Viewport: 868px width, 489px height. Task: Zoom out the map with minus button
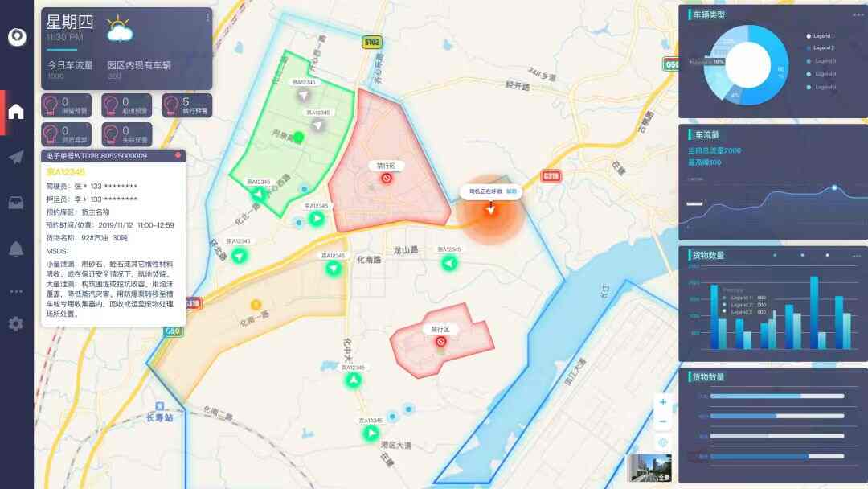(x=662, y=422)
